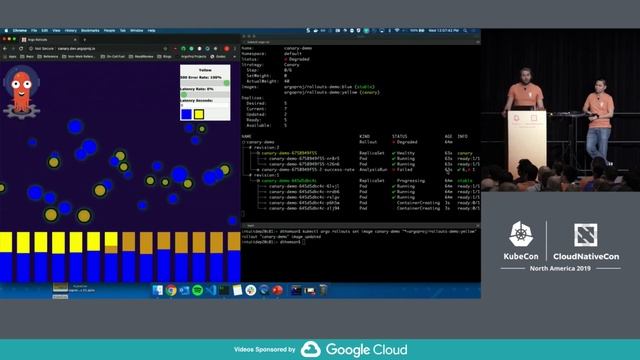Click the 'rollouts-demo:yellow (canary)' image line
This screenshot has width=640, height=360.
332,92
